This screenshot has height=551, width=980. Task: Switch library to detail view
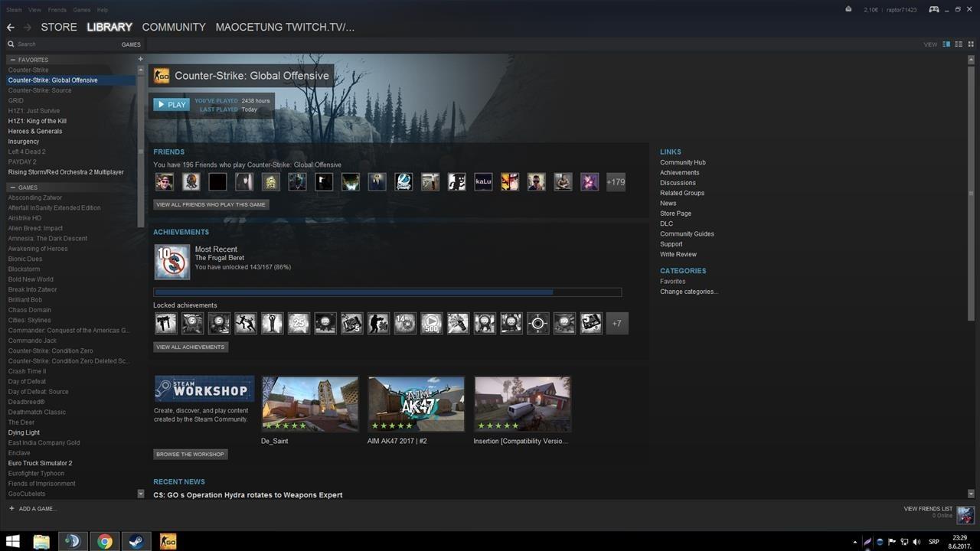coord(946,44)
